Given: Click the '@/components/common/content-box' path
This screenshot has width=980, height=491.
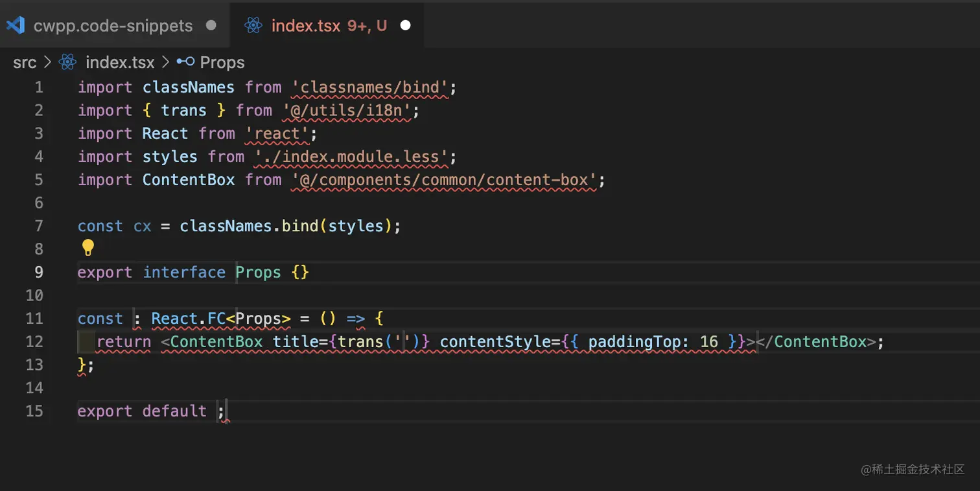Looking at the screenshot, I should (x=444, y=180).
